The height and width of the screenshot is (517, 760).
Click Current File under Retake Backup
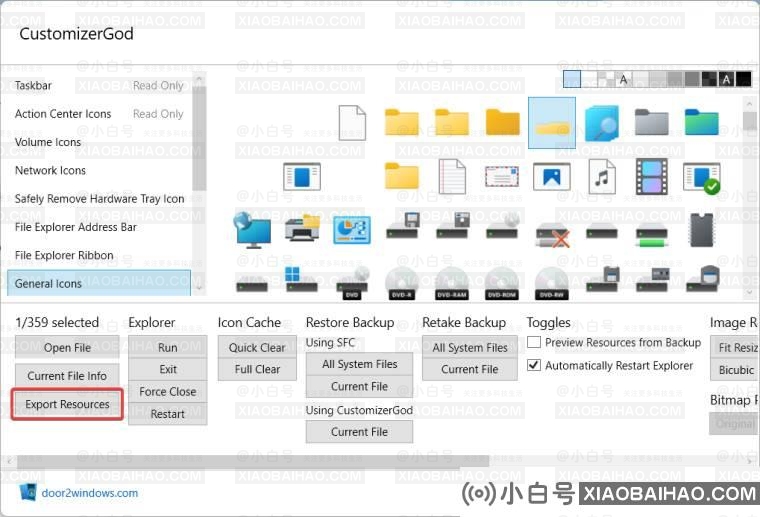pos(470,369)
